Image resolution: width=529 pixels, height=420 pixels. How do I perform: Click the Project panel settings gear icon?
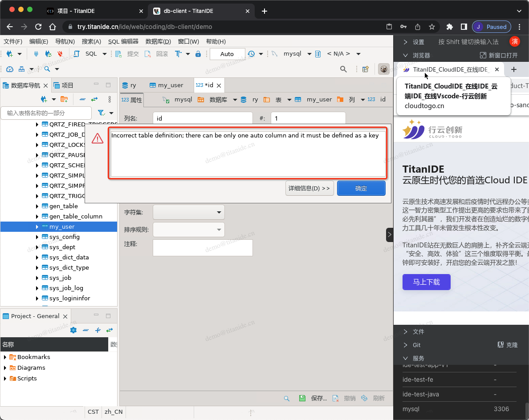click(x=73, y=330)
